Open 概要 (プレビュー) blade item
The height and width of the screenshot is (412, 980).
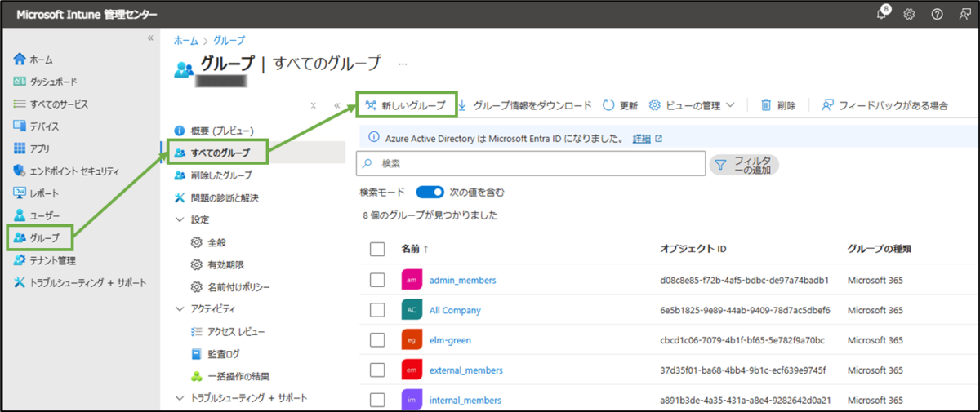coord(214,131)
